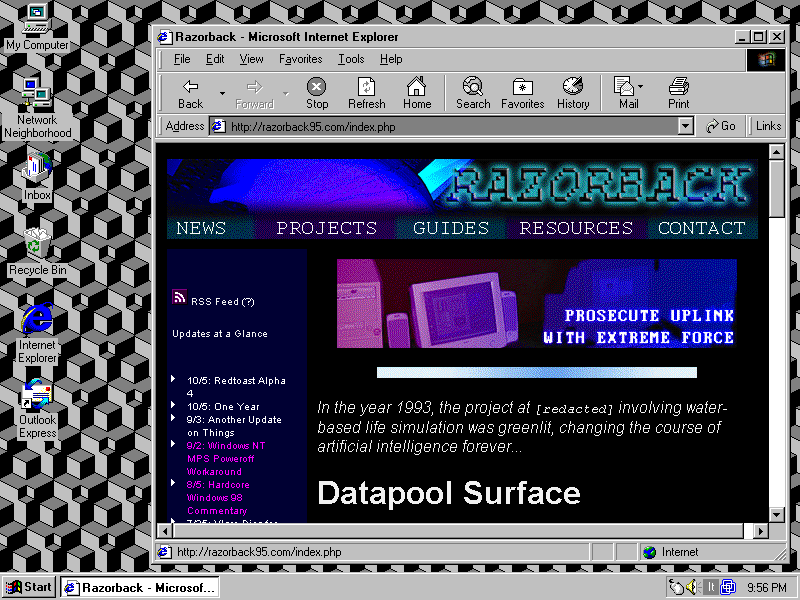Click the Windows logo throbber in the menu bar
This screenshot has height=600, width=800.
click(765, 60)
